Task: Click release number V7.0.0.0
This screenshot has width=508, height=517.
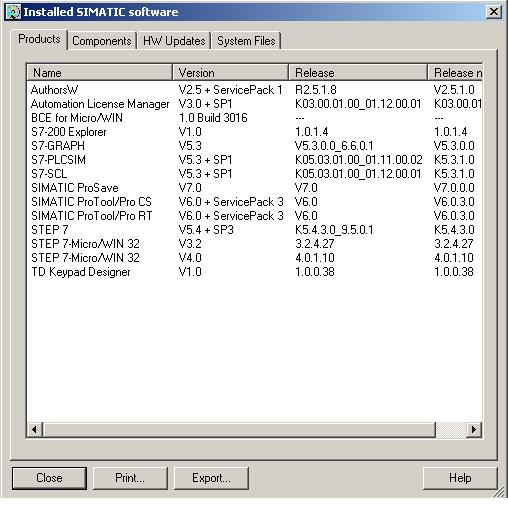Action: coord(454,188)
